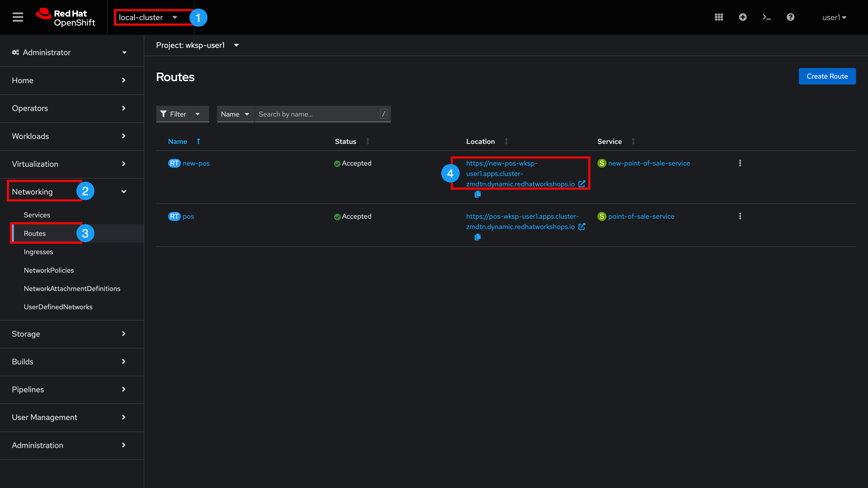Open point-of-sale-service link
This screenshot has height=488, width=868.
tap(641, 216)
